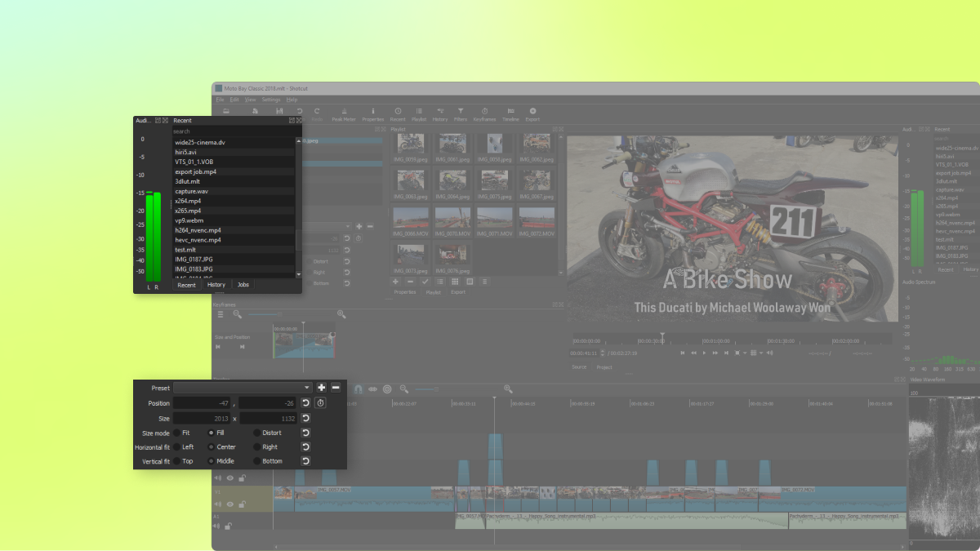Reset Horizontal fit with its arrow
This screenshot has height=551, width=980.
point(305,447)
